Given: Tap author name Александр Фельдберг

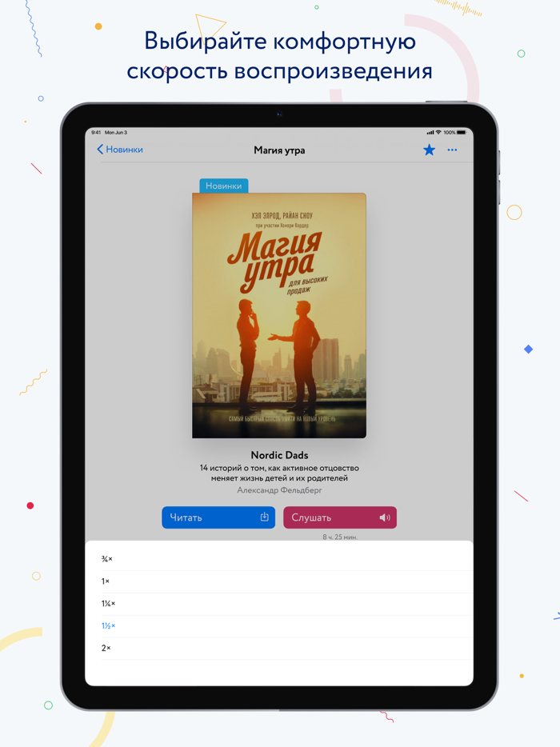Looking at the screenshot, I should [279, 490].
